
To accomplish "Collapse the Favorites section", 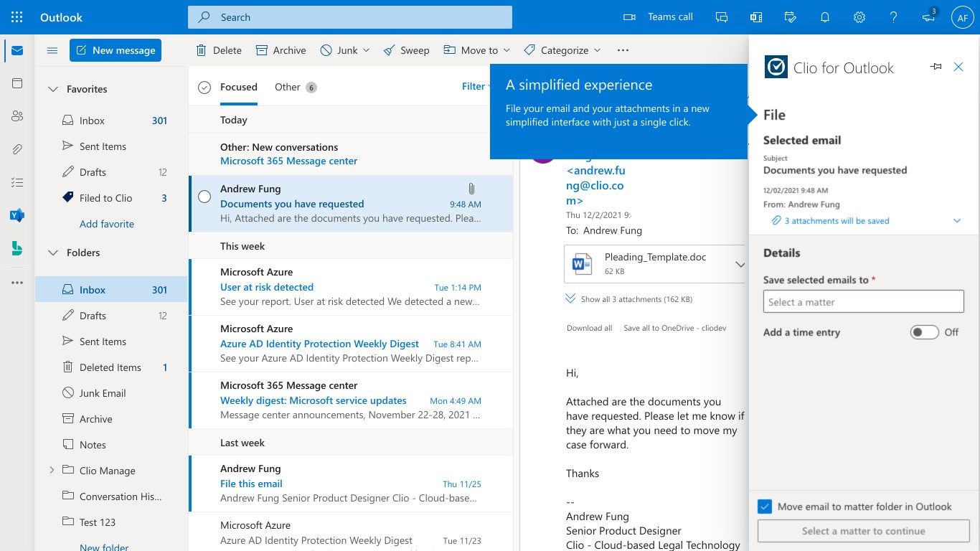I will (52, 89).
